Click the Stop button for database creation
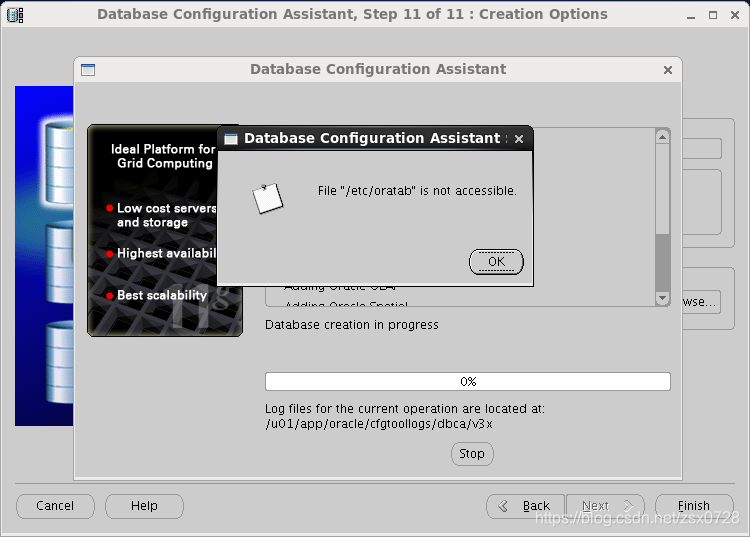Image resolution: width=750 pixels, height=537 pixels. [472, 453]
